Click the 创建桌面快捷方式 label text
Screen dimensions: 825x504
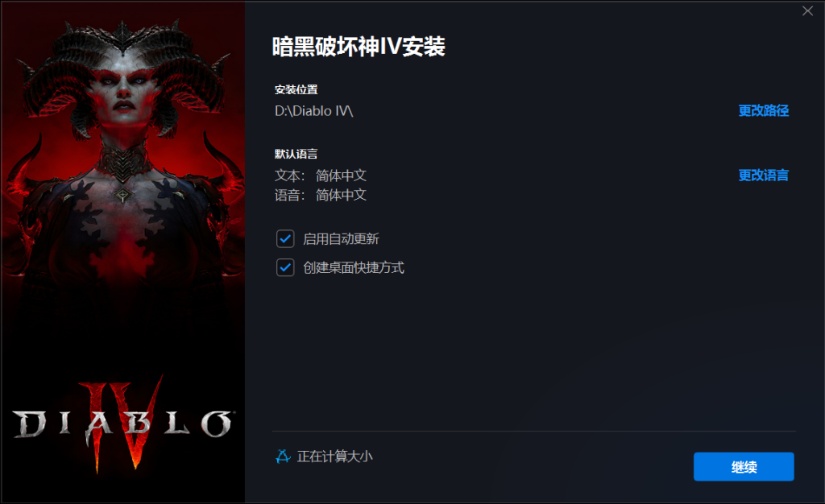(354, 267)
